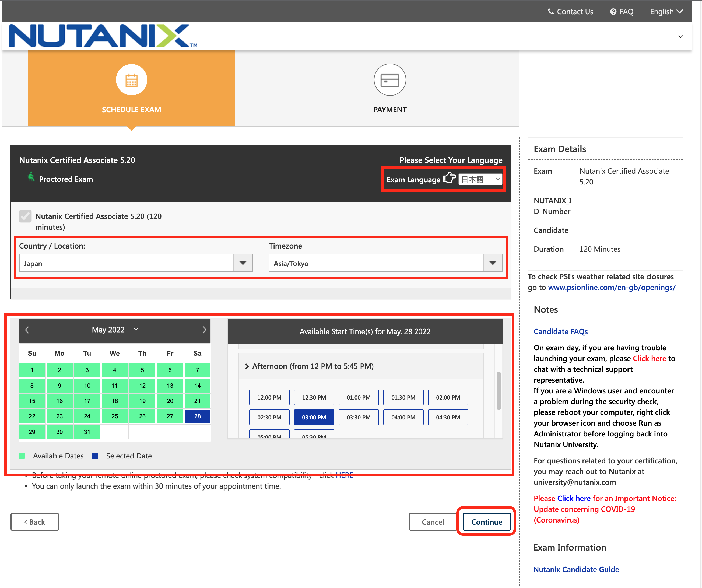Click the Contact Us phone icon
This screenshot has width=702, height=588.
tap(550, 12)
